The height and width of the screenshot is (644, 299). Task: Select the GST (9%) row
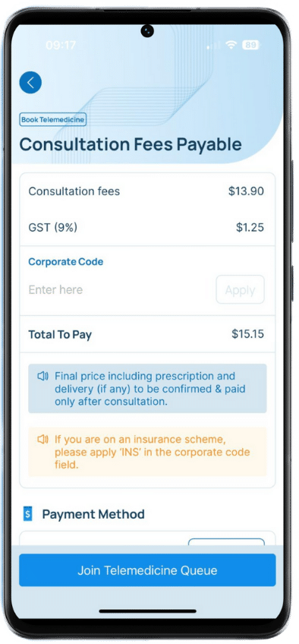(x=147, y=228)
